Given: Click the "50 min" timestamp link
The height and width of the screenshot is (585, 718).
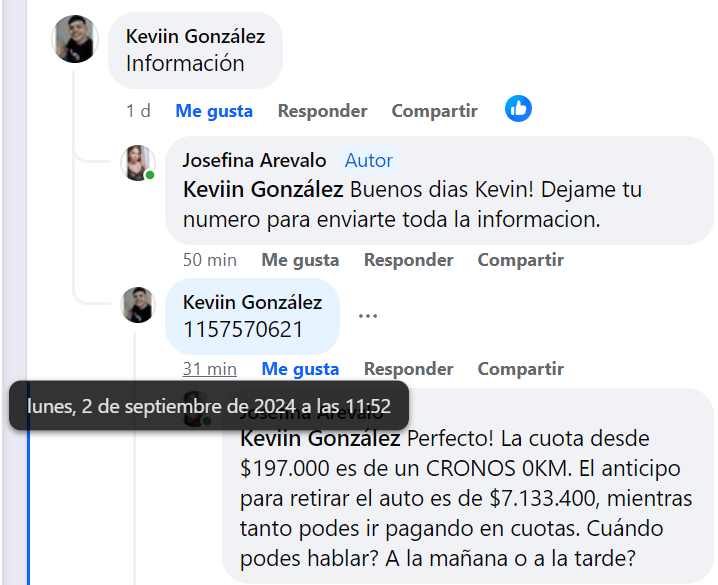Looking at the screenshot, I should point(210,260).
